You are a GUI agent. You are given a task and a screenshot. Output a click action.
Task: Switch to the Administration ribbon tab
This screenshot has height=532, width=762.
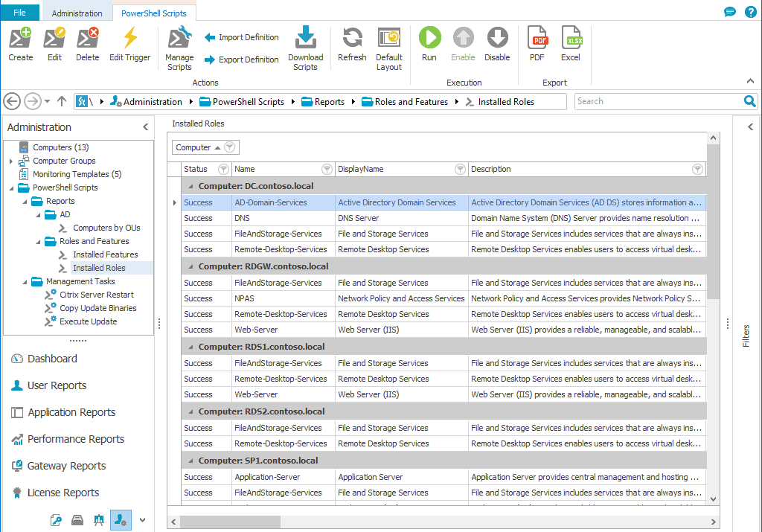click(x=77, y=13)
